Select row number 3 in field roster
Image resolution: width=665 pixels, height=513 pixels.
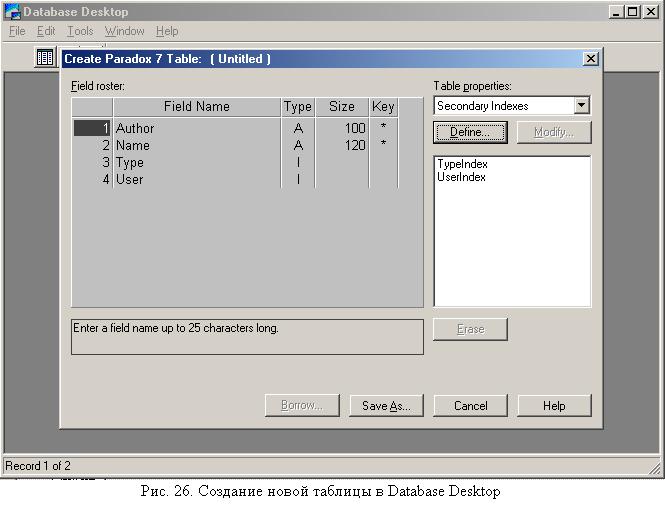point(92,162)
